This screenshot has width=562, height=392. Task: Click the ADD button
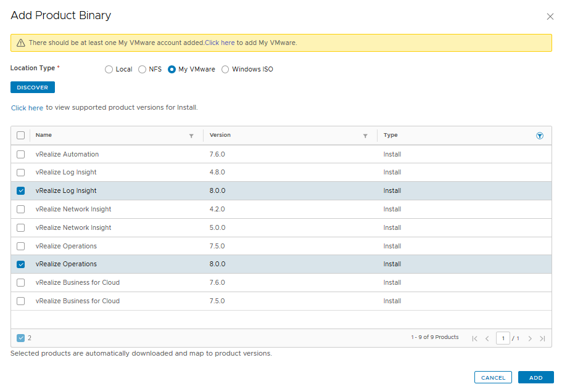536,377
